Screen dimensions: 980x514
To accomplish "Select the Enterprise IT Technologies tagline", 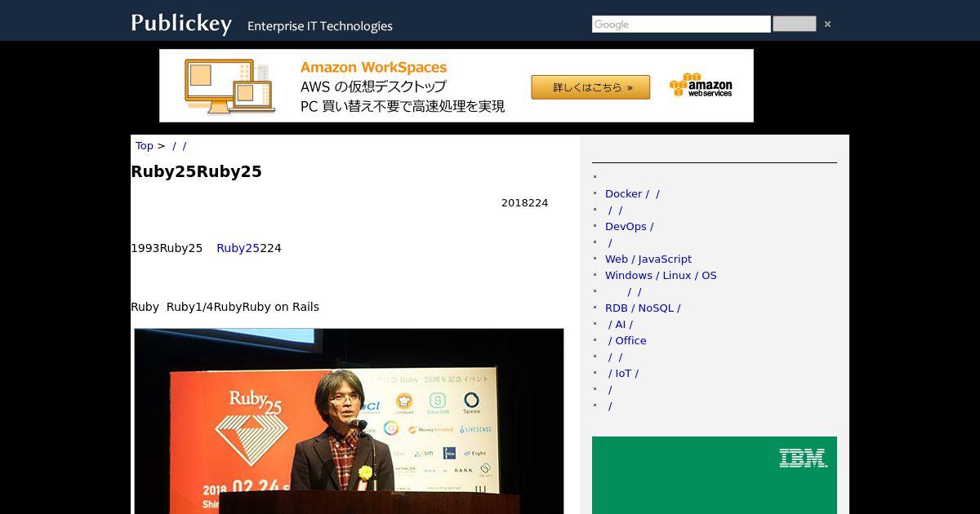I will (x=320, y=26).
